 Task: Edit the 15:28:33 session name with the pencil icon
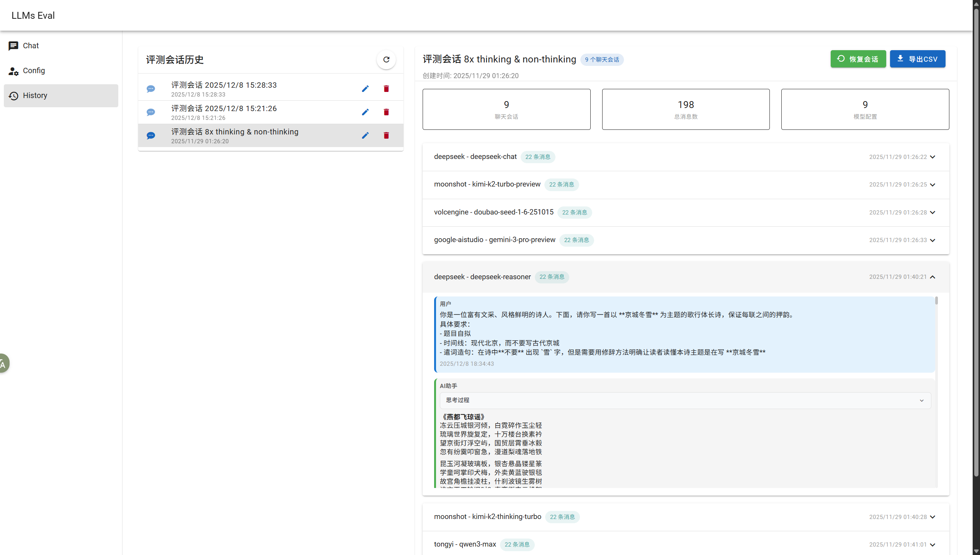point(365,89)
